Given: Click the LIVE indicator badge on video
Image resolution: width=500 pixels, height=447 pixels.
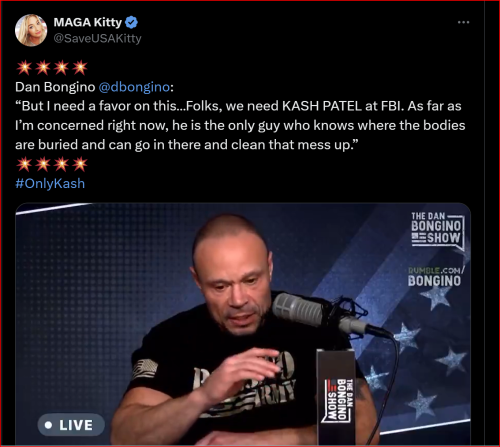Looking at the screenshot, I should (x=71, y=425).
